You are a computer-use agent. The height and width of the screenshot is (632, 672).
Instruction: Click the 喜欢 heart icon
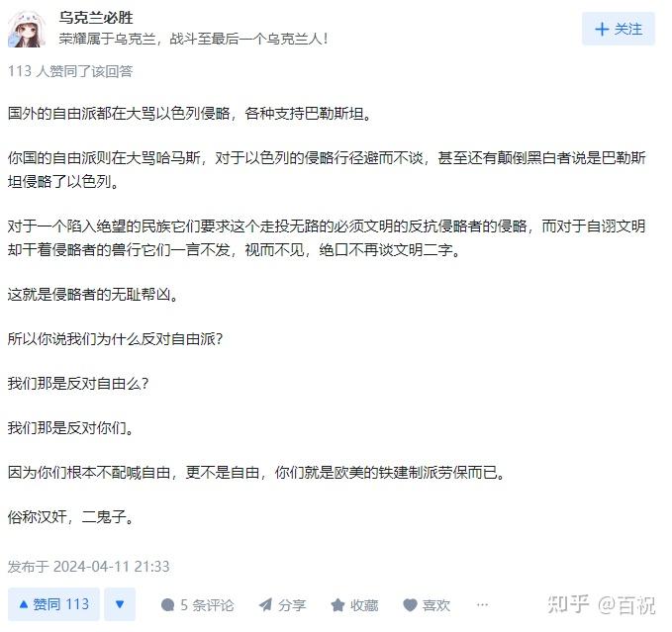[410, 605]
